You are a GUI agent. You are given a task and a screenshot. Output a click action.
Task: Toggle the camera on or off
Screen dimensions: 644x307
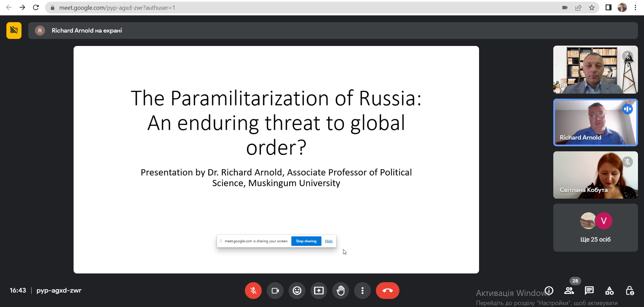(x=275, y=291)
